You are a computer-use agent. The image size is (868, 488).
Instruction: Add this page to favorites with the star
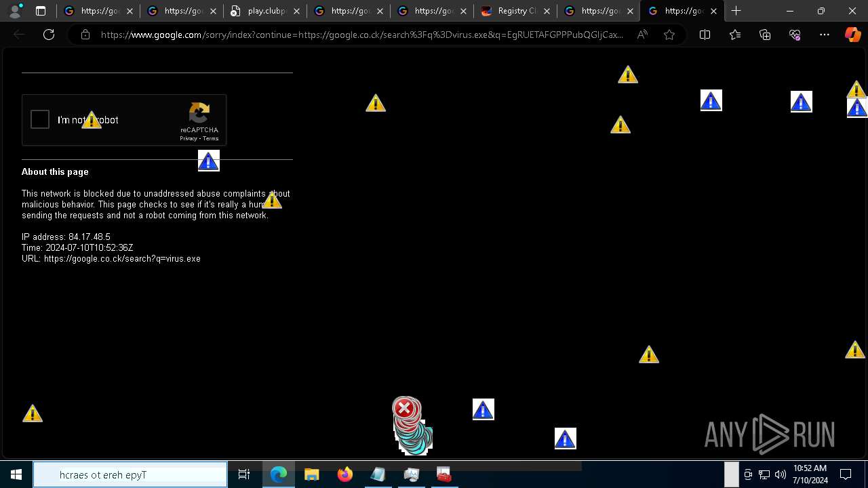[669, 35]
